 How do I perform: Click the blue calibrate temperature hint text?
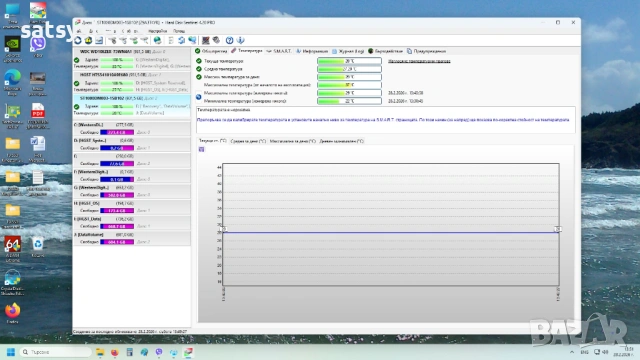383,120
